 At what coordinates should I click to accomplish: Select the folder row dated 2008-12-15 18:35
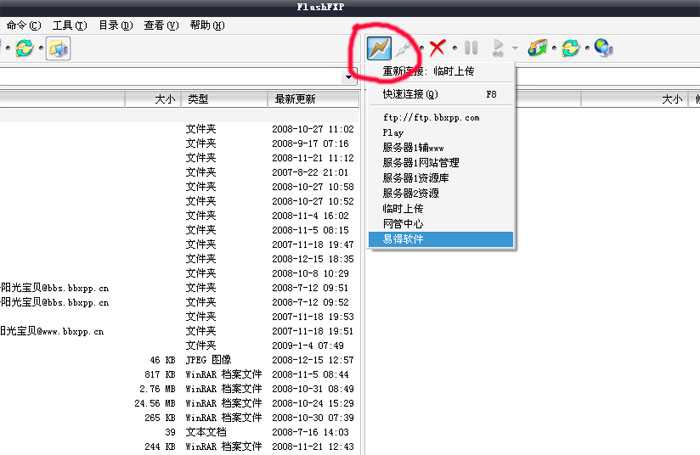[179, 259]
